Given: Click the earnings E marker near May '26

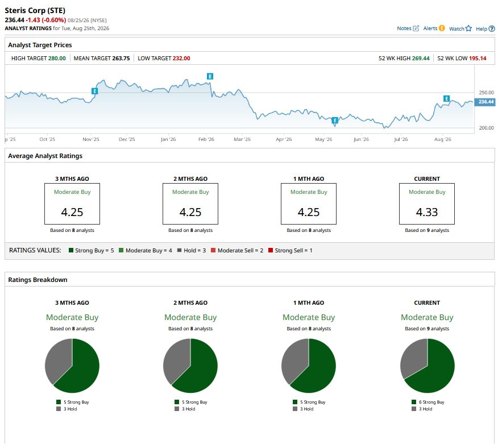Looking at the screenshot, I should [335, 121].
